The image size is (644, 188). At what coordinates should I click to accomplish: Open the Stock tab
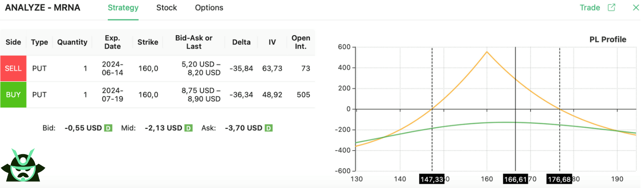(x=167, y=8)
